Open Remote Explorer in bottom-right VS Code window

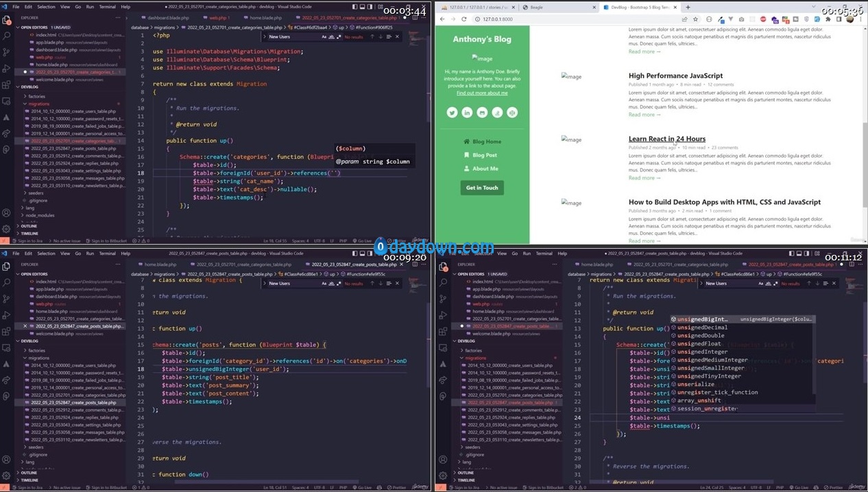pyautogui.click(x=442, y=347)
